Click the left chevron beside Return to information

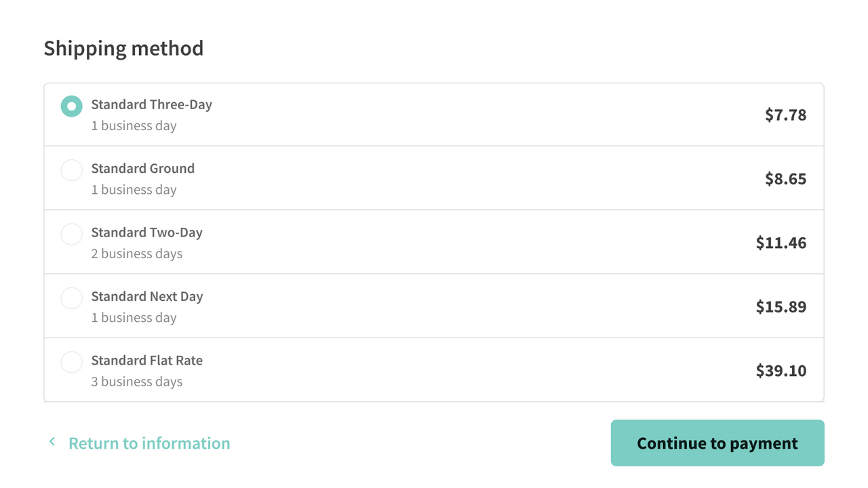[52, 441]
